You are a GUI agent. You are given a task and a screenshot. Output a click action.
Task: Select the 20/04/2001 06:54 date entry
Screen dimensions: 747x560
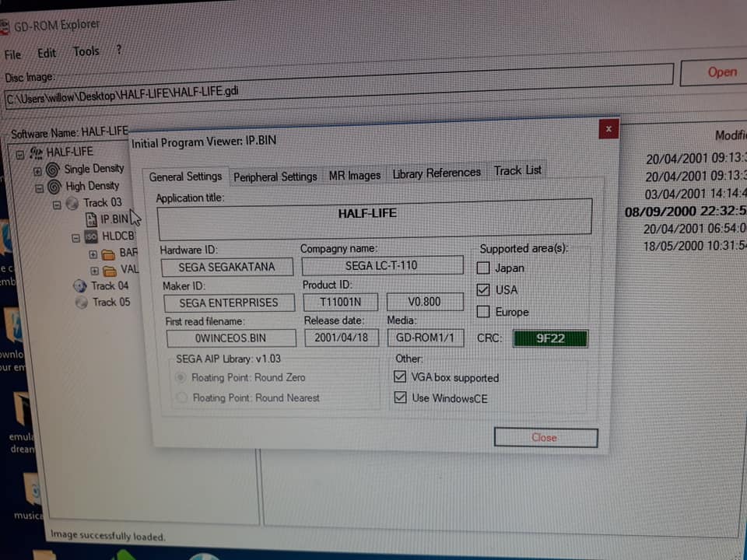pyautogui.click(x=695, y=229)
